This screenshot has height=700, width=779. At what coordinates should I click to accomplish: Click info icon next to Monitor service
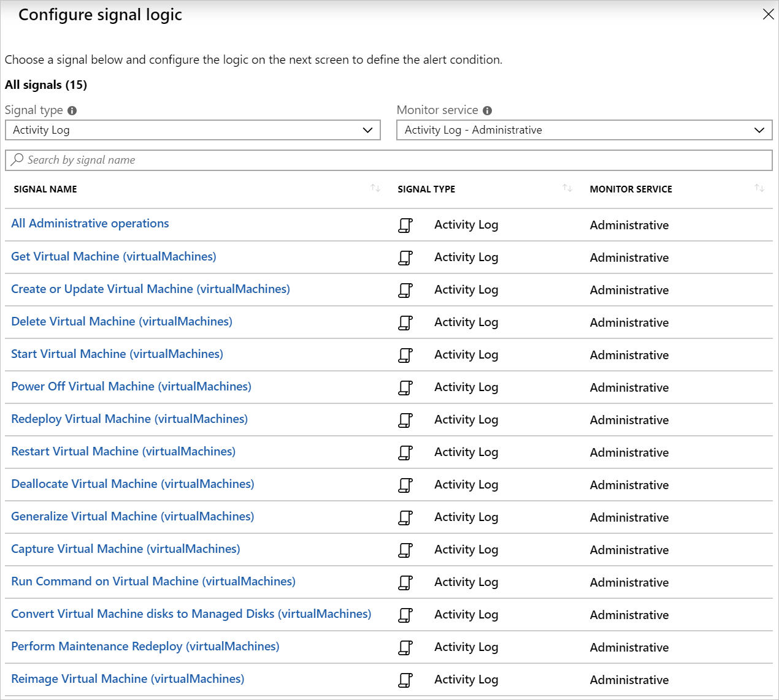tap(488, 111)
